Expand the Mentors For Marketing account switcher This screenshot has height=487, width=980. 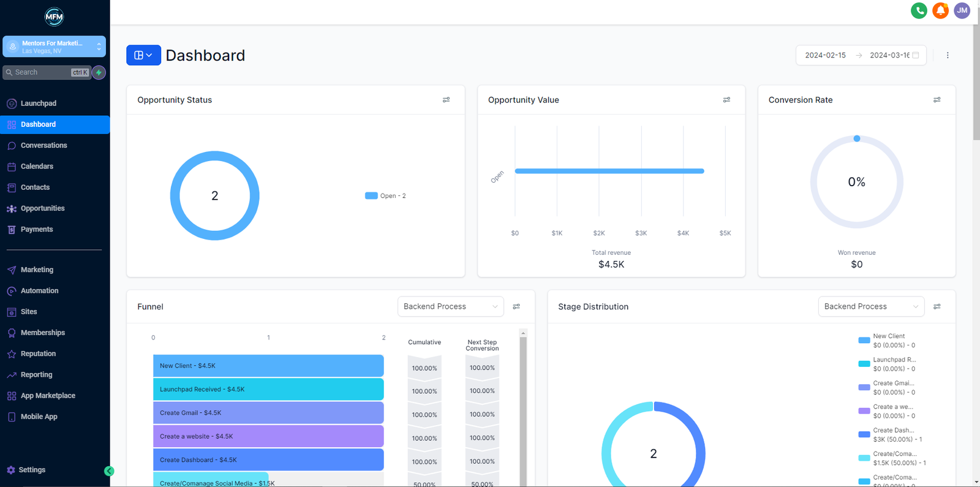[54, 47]
